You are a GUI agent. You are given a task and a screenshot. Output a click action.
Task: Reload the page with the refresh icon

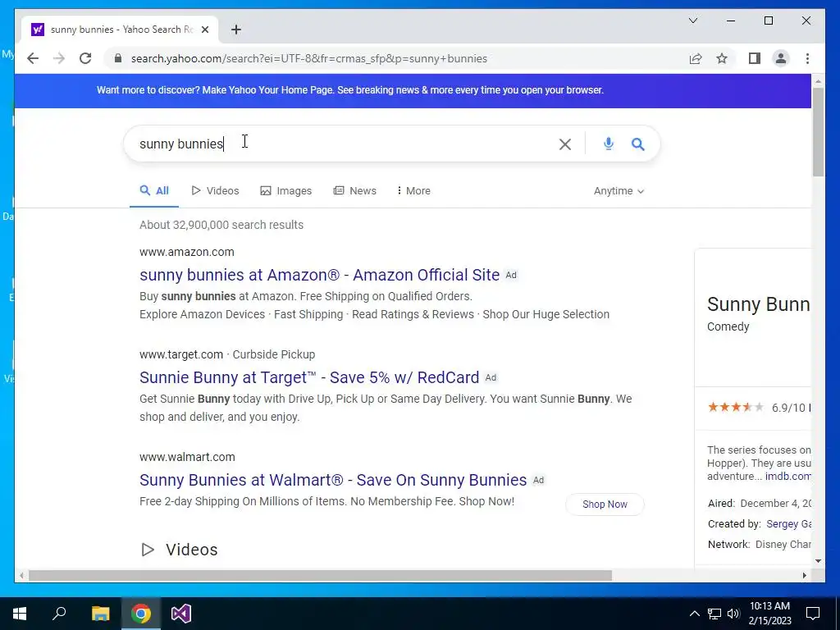point(85,58)
